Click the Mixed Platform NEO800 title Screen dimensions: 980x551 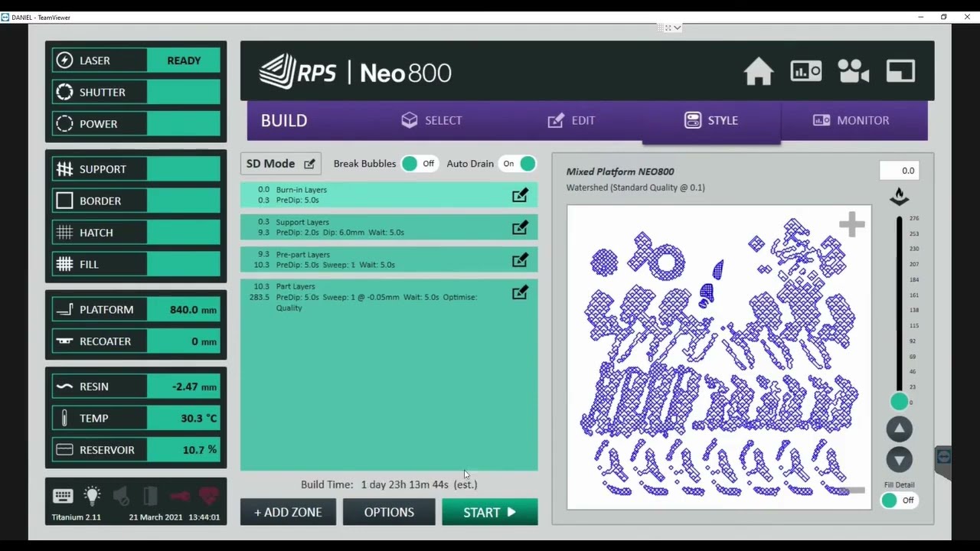click(x=620, y=171)
